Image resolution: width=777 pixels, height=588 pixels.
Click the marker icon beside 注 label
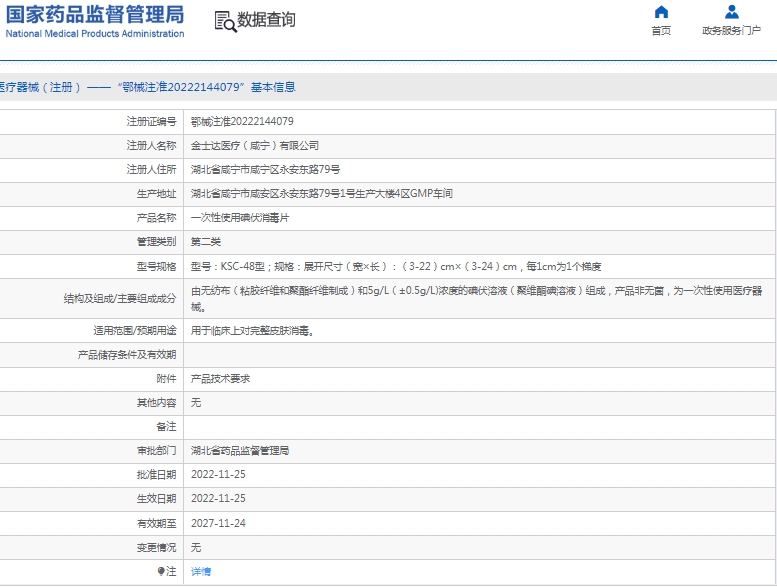(x=162, y=572)
